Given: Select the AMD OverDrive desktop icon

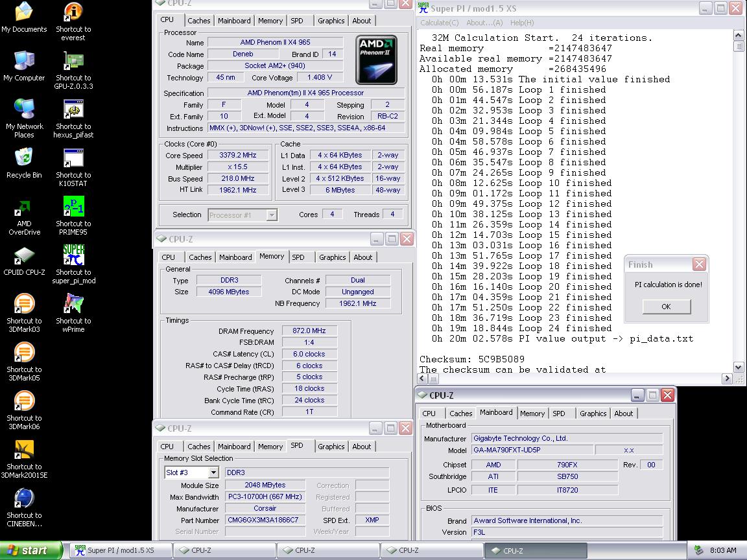Looking at the screenshot, I should (x=24, y=217).
